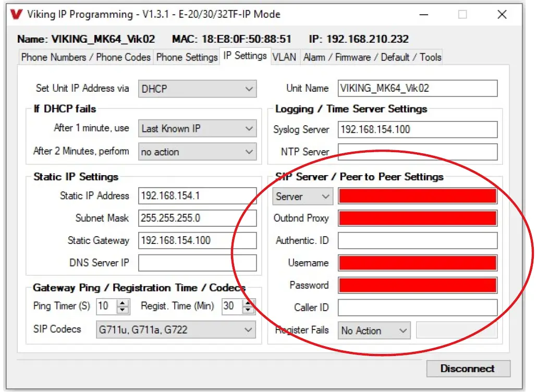
Task: Click the Syslog Server field
Action: (418, 129)
